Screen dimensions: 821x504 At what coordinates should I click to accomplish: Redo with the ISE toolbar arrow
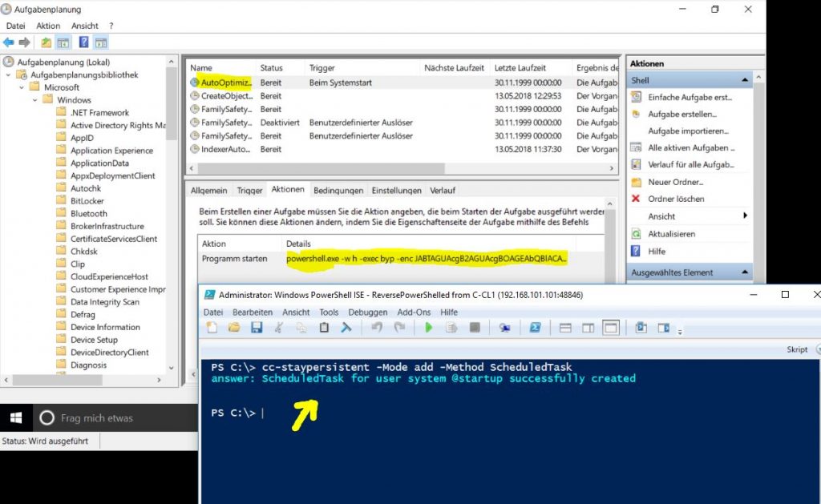(x=399, y=328)
